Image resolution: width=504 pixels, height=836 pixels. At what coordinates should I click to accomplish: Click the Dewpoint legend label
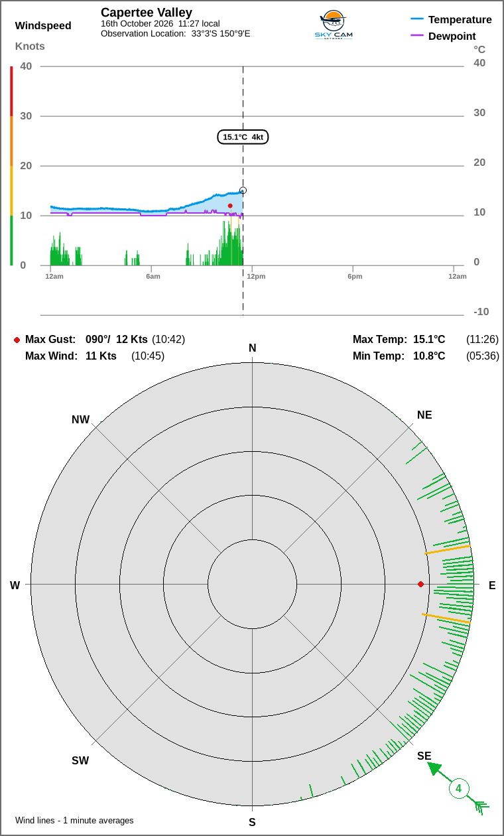tap(452, 36)
